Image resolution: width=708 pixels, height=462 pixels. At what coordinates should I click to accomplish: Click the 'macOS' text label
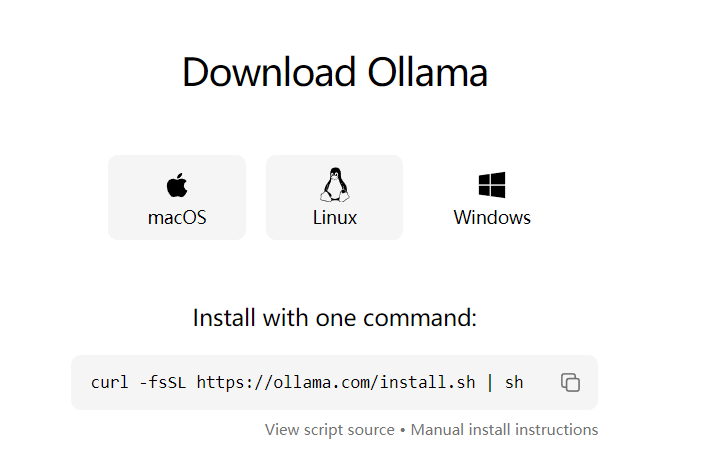point(177,217)
